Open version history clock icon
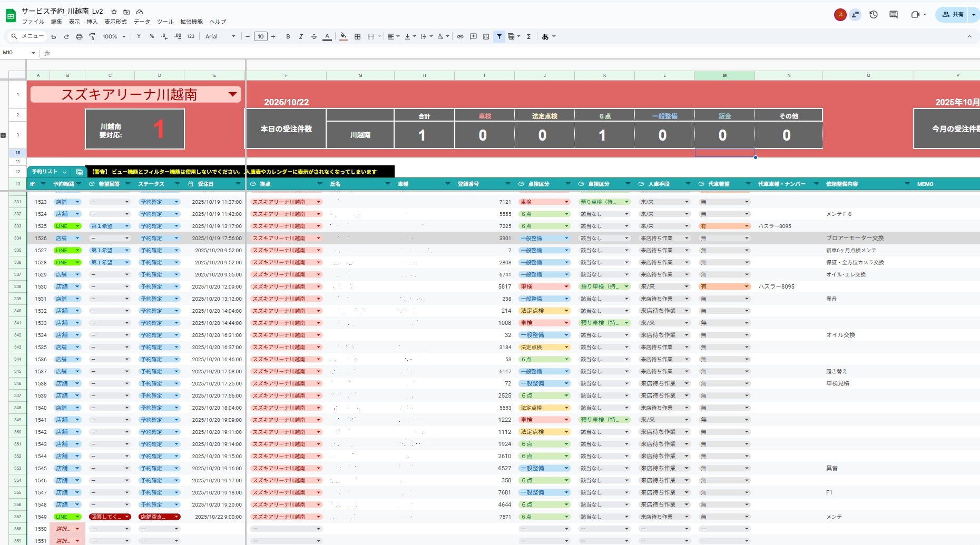Screen dimensions: 980x545 873,15
